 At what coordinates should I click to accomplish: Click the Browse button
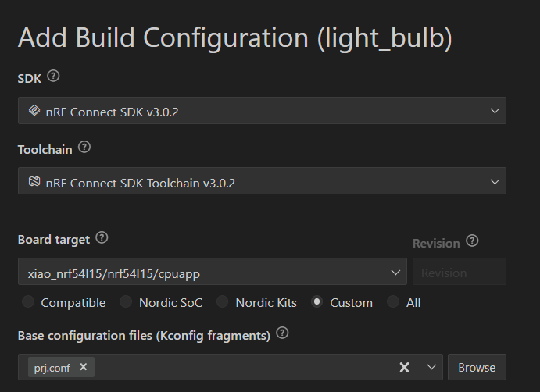[x=477, y=367]
